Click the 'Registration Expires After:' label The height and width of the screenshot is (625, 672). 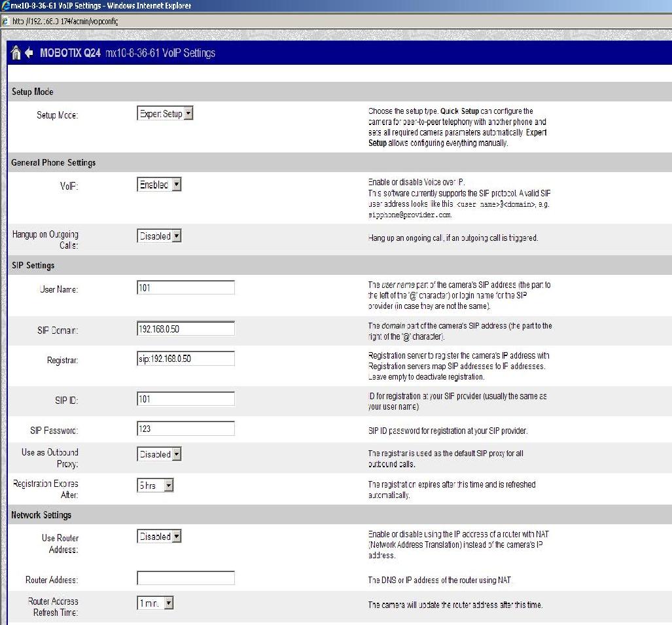point(45,489)
